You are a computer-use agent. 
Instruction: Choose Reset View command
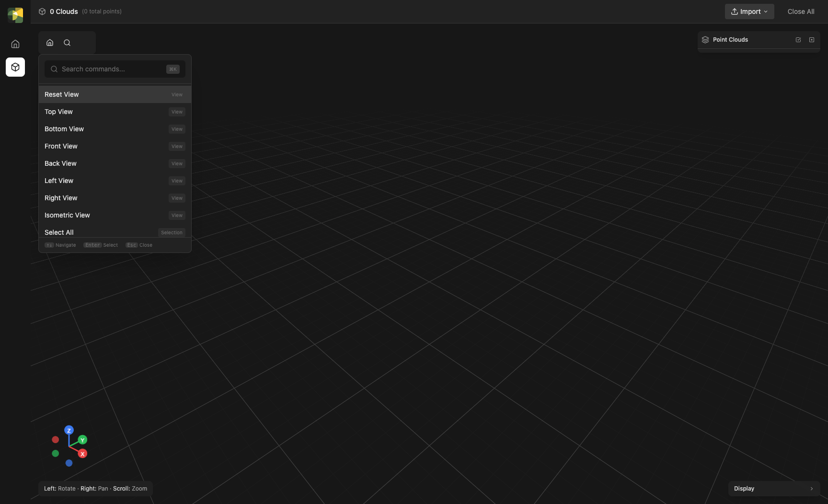pyautogui.click(x=115, y=94)
